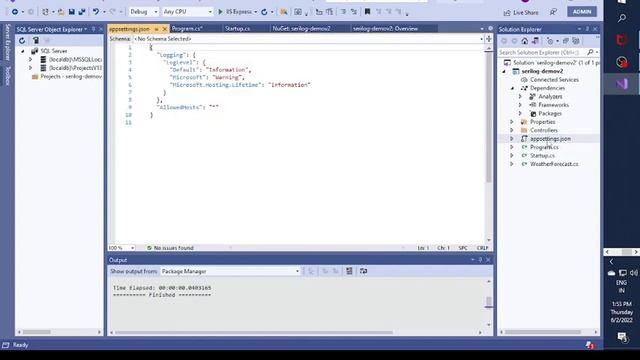
Task: Switch to serilog-demov2: Overview tab
Action: (x=385, y=29)
